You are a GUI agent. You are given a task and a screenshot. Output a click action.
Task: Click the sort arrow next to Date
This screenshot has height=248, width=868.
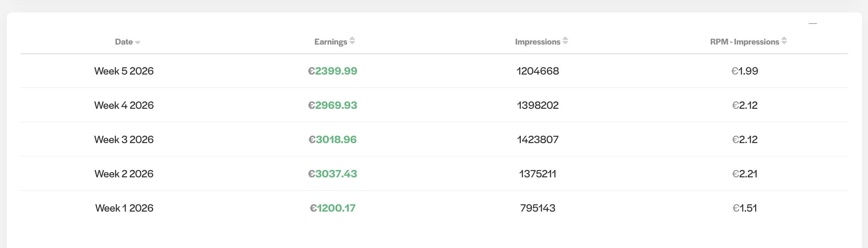[138, 42]
